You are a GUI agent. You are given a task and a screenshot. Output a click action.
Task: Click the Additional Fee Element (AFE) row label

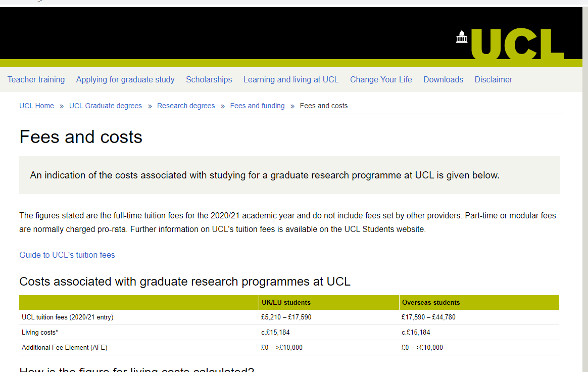[x=65, y=348]
